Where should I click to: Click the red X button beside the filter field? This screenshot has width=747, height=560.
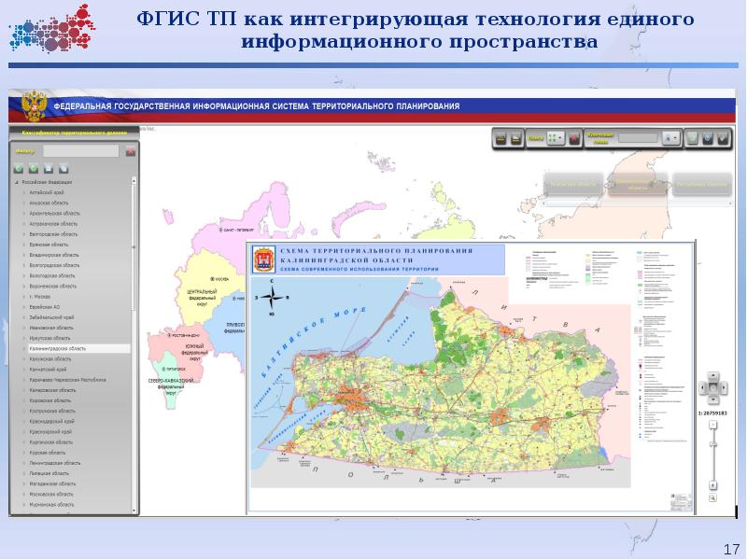(131, 150)
